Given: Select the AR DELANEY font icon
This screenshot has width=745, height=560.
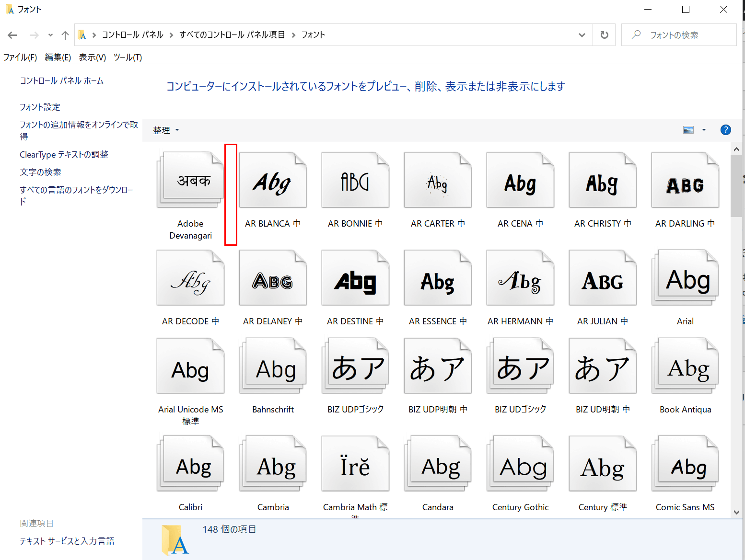Looking at the screenshot, I should pos(273,278).
